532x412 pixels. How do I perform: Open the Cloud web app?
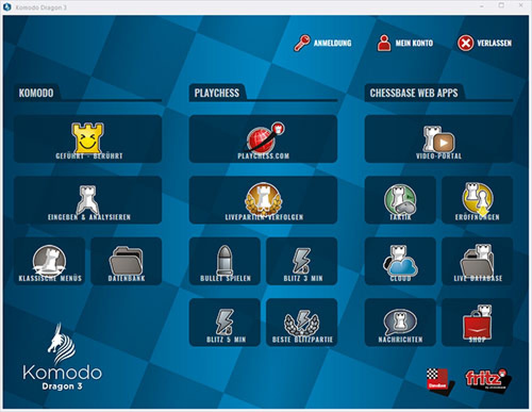(x=400, y=261)
